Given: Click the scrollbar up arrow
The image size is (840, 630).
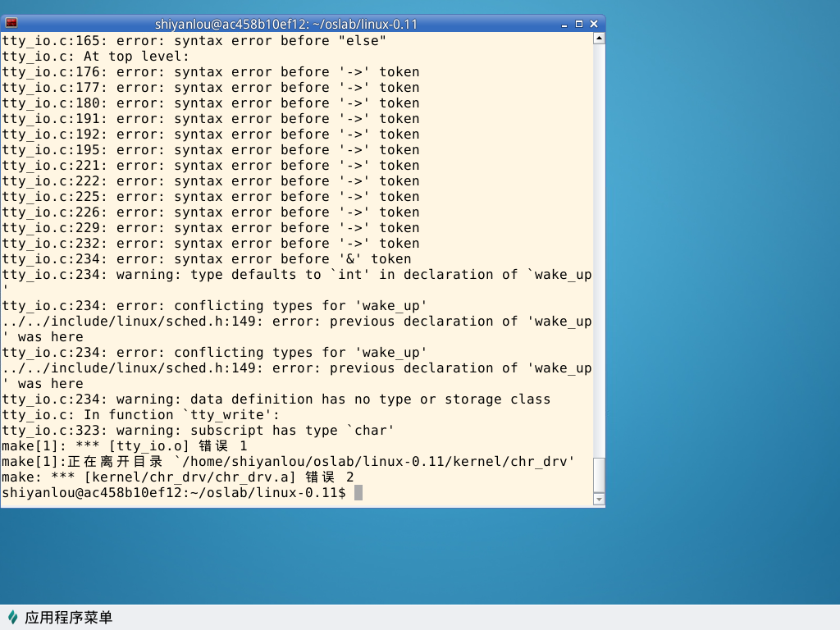Looking at the screenshot, I should [600, 39].
